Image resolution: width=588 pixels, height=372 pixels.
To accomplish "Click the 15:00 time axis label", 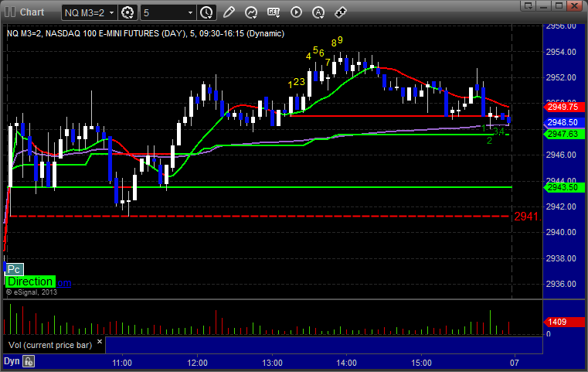I will pyautogui.click(x=422, y=363).
